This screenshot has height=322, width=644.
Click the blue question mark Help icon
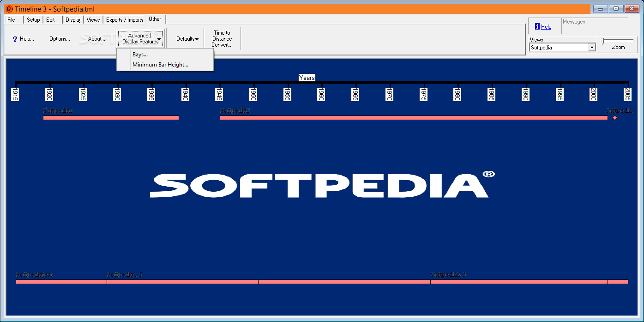point(15,39)
